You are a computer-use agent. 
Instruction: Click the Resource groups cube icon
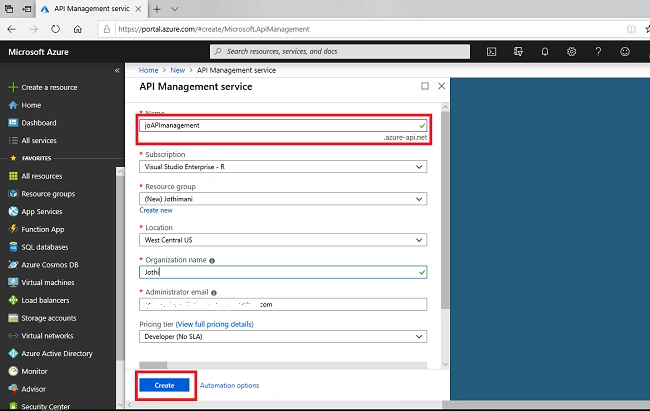13,194
